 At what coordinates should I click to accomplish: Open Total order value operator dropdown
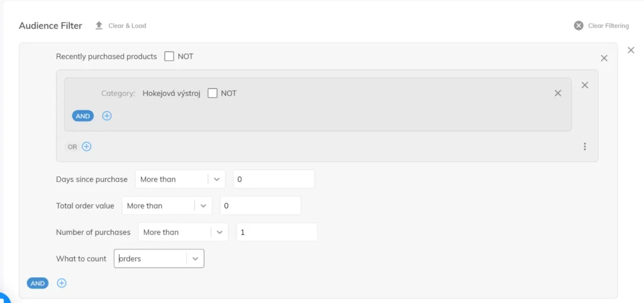203,206
